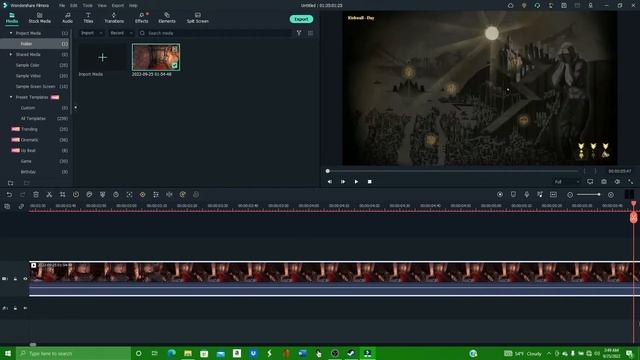Activate the crop tool icon

click(x=62, y=195)
